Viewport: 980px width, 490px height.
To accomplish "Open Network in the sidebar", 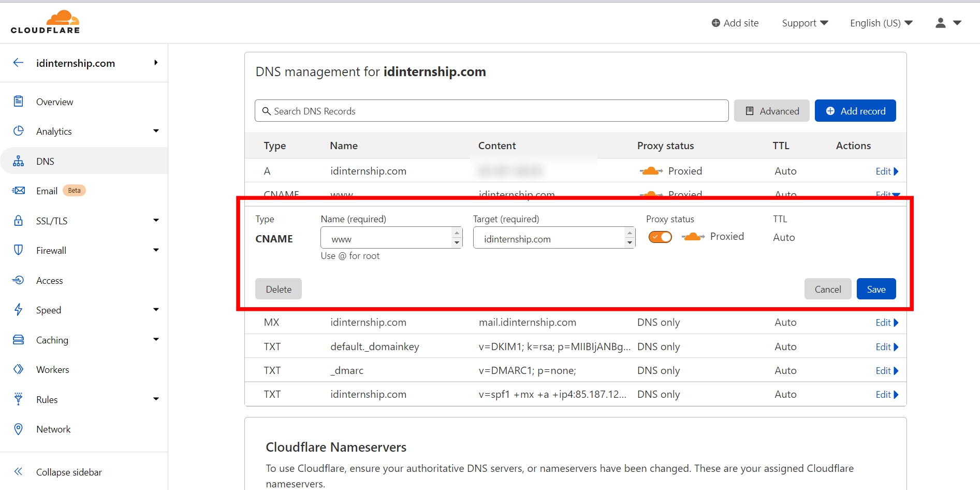I will pos(53,429).
